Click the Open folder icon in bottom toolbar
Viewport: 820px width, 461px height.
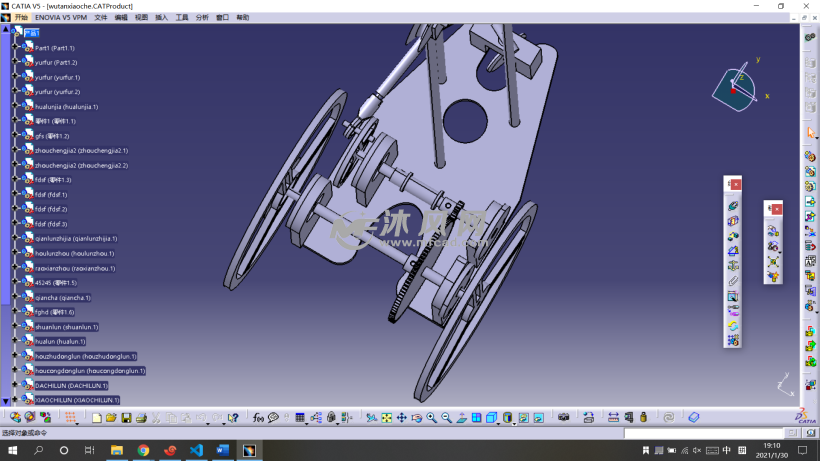pyautogui.click(x=112, y=417)
